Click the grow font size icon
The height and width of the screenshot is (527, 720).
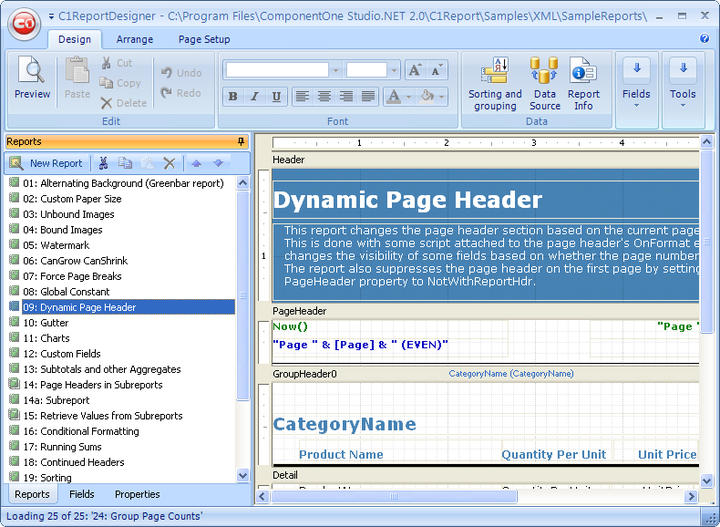pyautogui.click(x=415, y=70)
